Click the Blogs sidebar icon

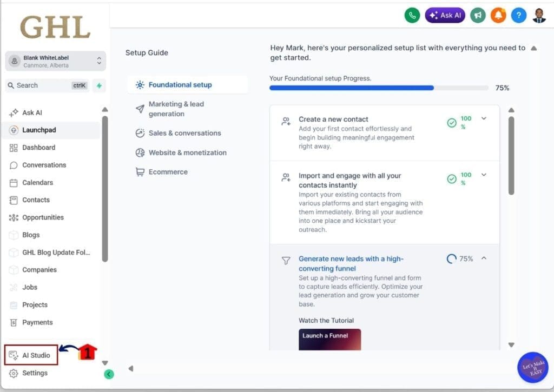coord(14,235)
